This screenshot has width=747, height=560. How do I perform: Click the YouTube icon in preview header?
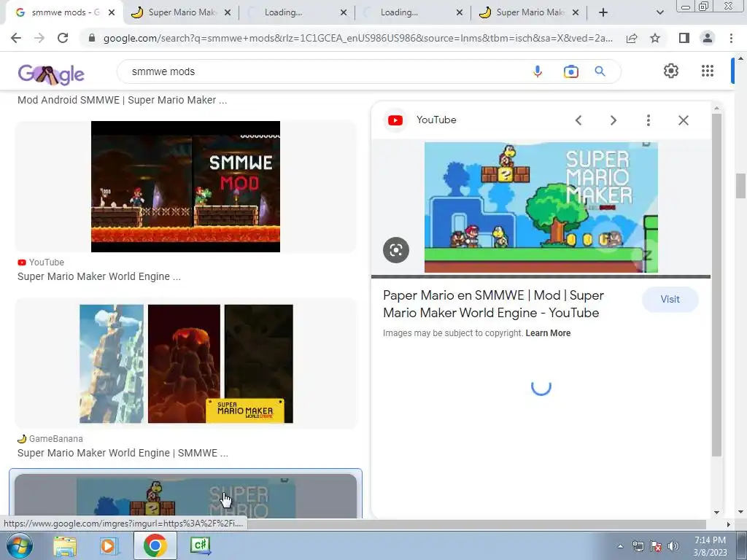click(395, 120)
